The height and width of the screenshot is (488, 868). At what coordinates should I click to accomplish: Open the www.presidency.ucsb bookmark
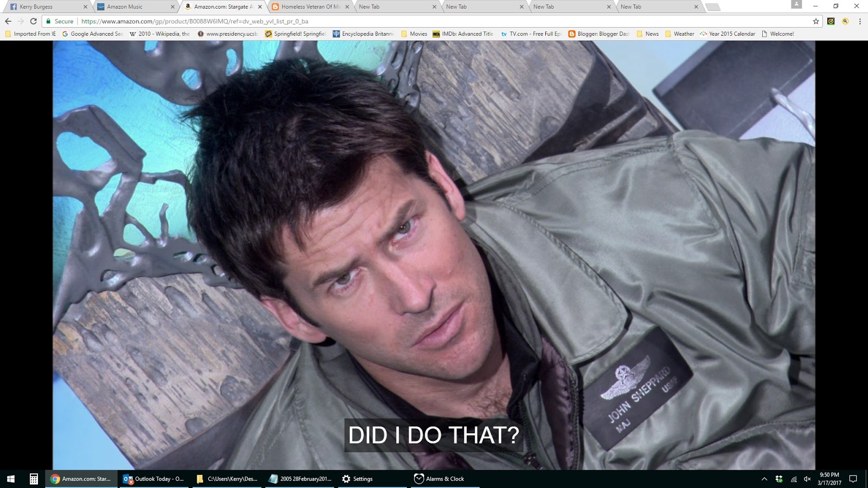point(227,34)
